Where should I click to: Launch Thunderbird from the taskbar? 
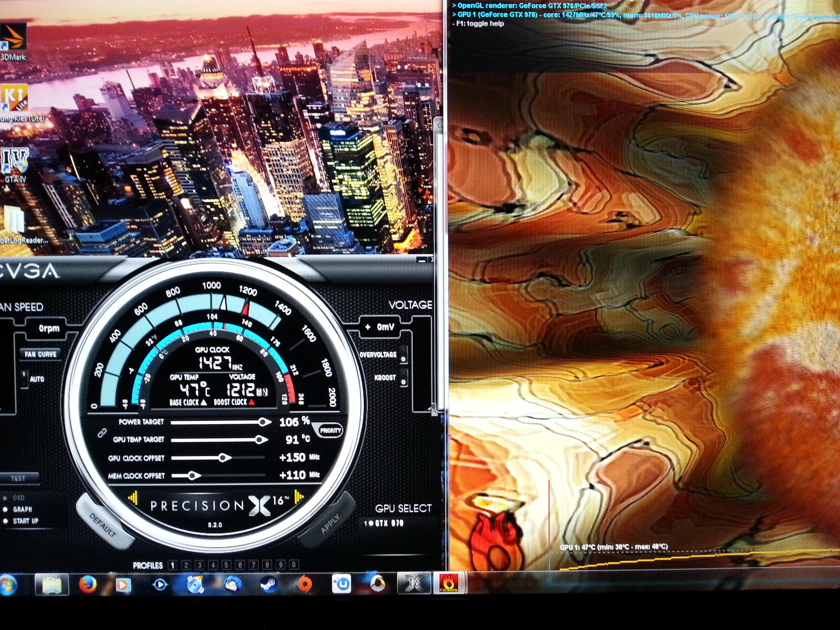[232, 584]
